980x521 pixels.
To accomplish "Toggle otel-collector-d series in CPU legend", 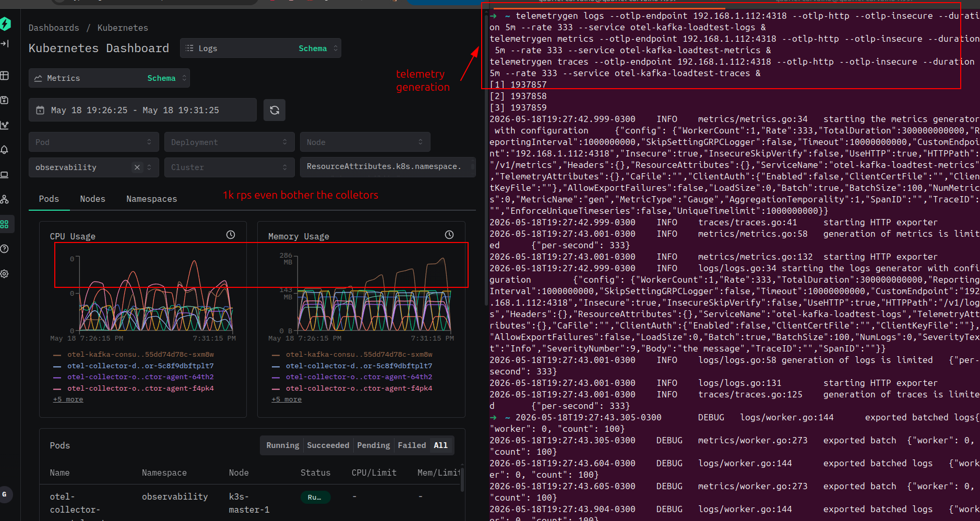I will click(x=133, y=366).
